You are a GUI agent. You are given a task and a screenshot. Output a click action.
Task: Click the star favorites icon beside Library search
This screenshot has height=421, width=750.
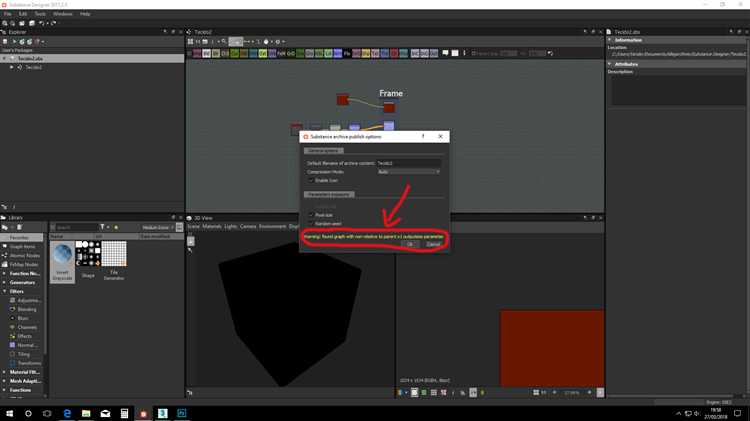pyautogui.click(x=116, y=227)
